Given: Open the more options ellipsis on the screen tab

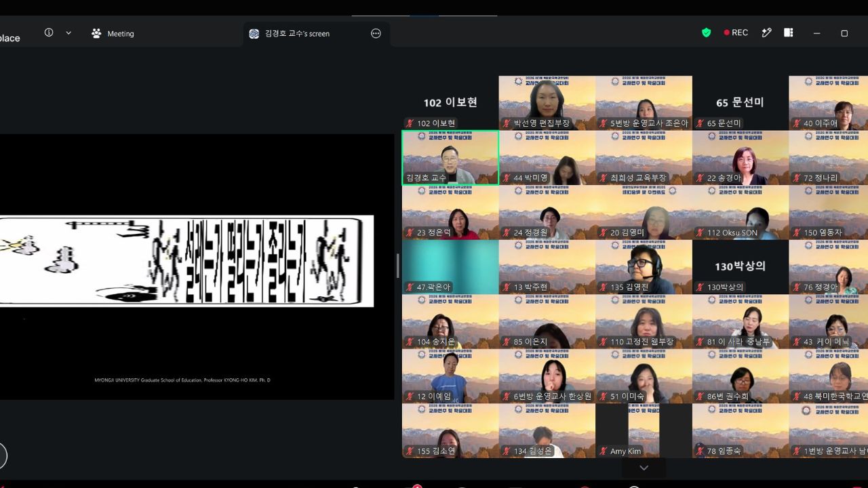Looking at the screenshot, I should pos(376,33).
